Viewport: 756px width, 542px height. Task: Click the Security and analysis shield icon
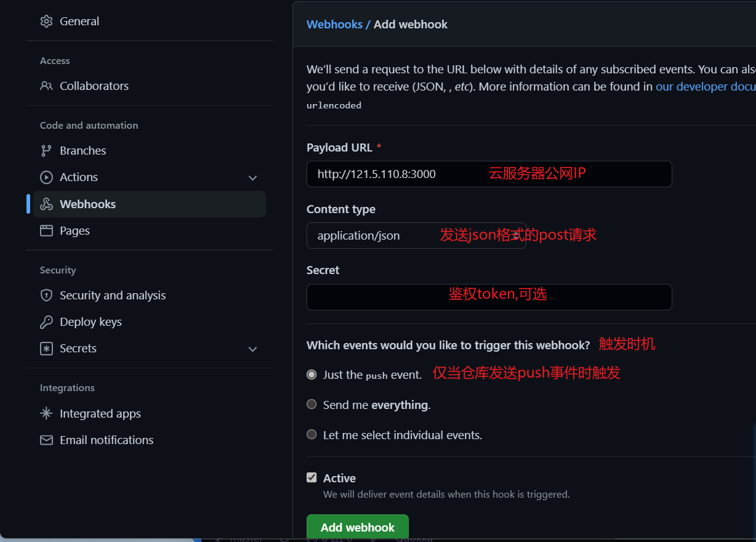coord(46,296)
